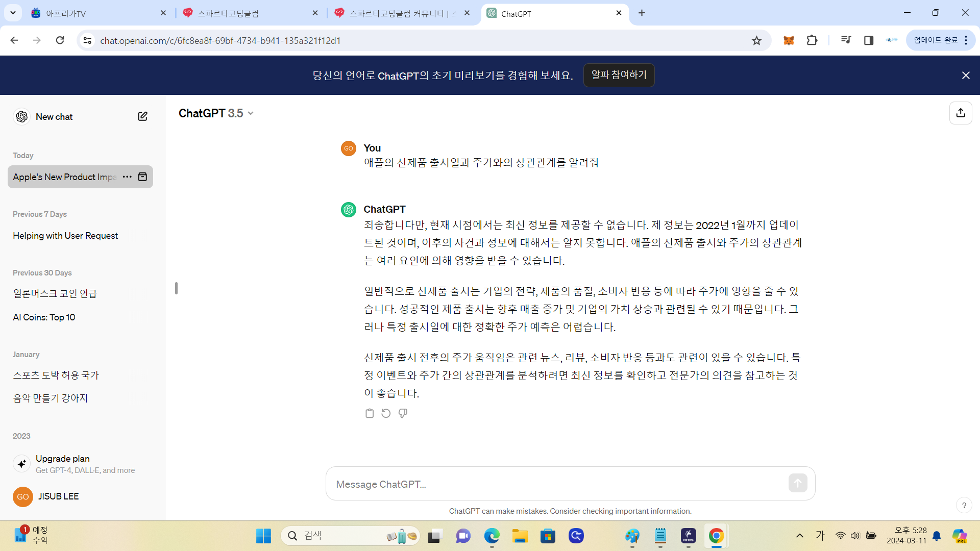980x551 pixels.
Task: Close the Korean alpha preview banner
Action: click(x=966, y=75)
